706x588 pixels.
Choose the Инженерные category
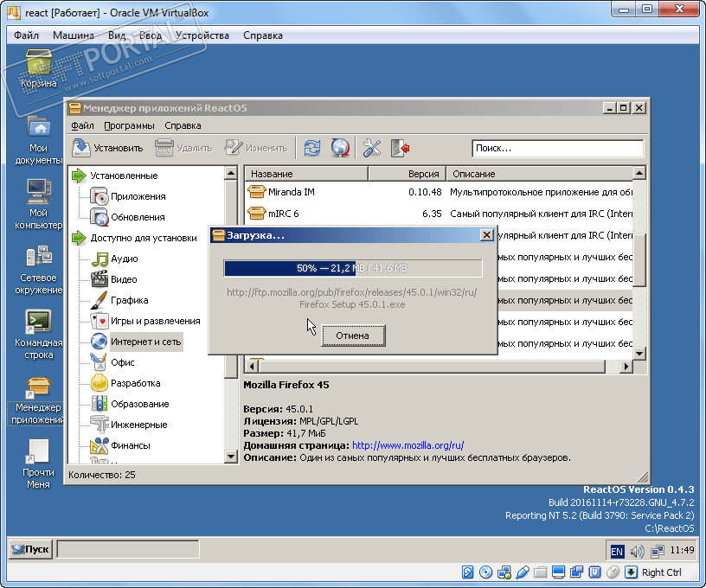click(x=139, y=425)
